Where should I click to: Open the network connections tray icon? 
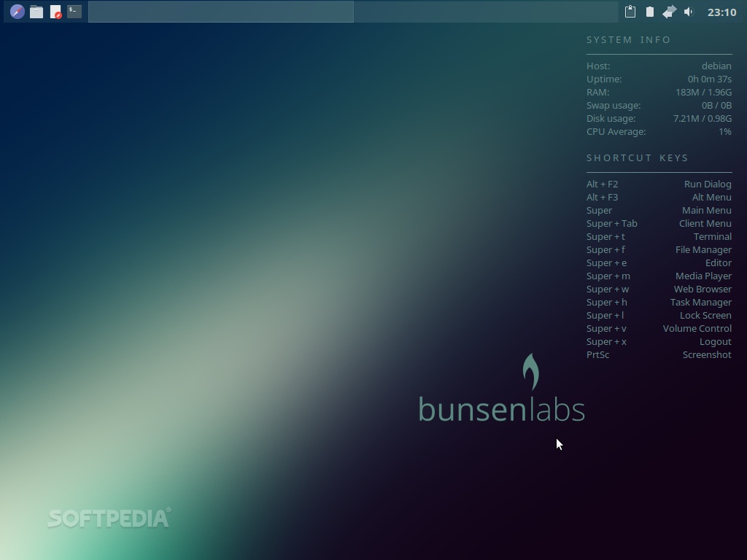pos(669,12)
